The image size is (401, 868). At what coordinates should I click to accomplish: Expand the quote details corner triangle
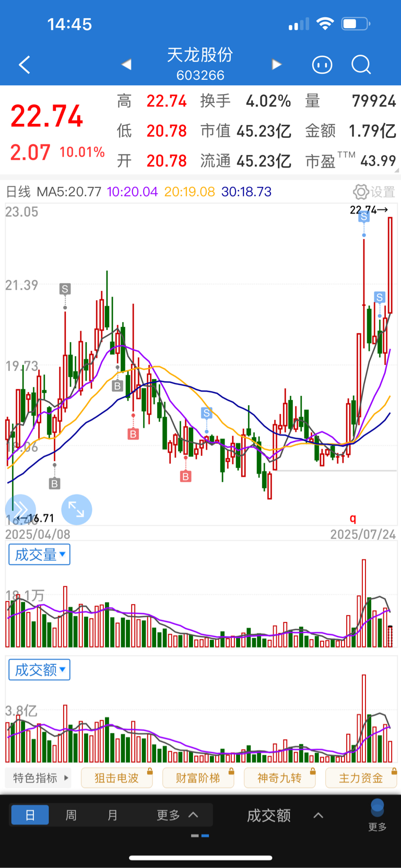[397, 170]
